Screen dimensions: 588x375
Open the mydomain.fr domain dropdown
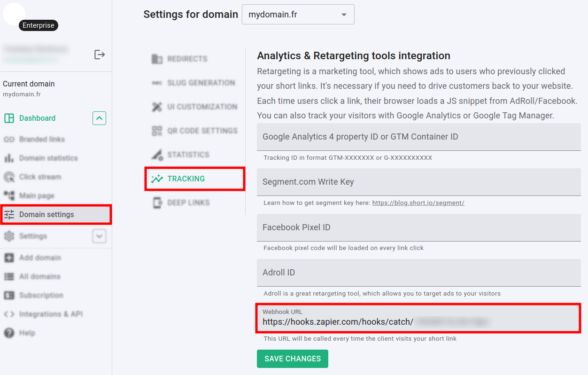tap(298, 15)
